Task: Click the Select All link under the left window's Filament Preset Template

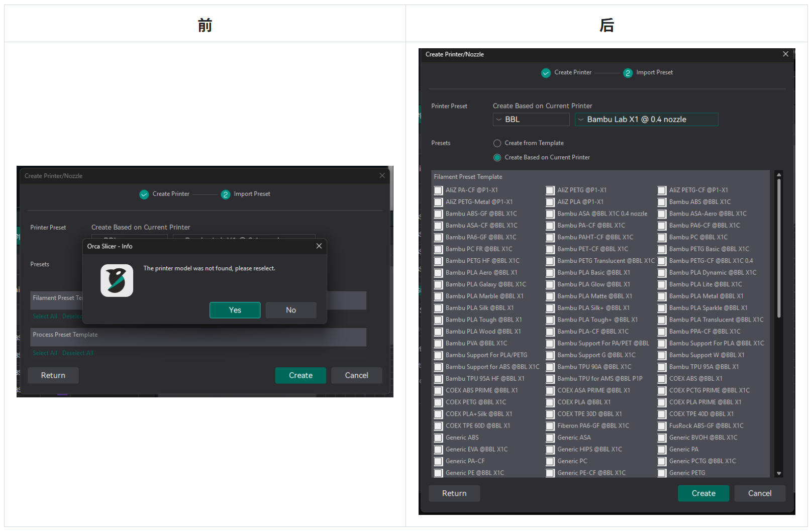Action: [x=45, y=316]
